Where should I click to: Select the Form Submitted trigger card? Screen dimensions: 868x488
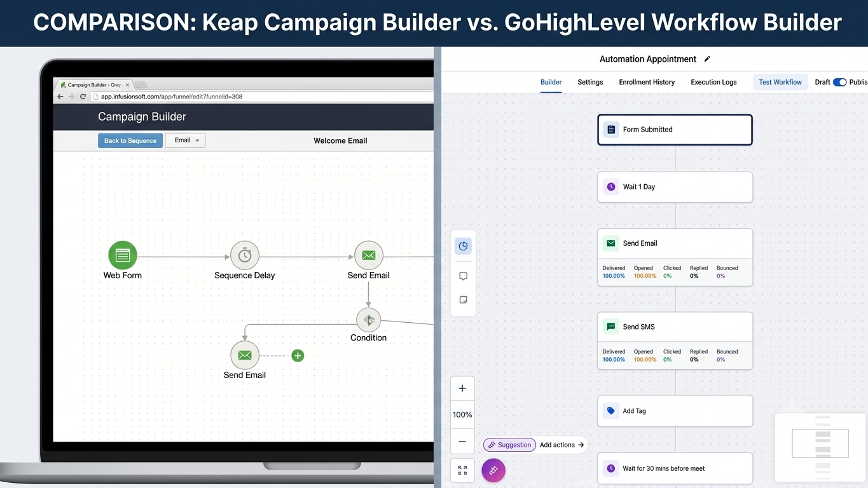[675, 130]
